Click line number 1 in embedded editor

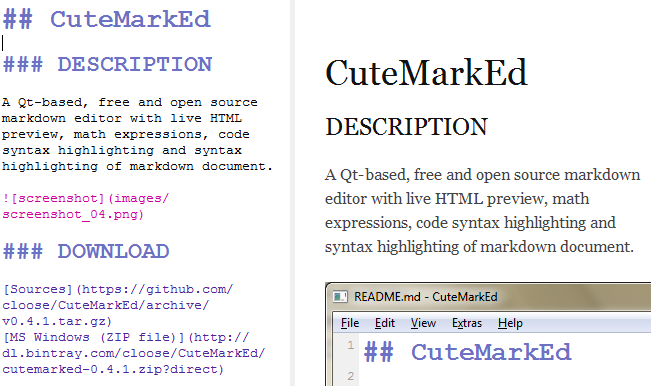351,345
